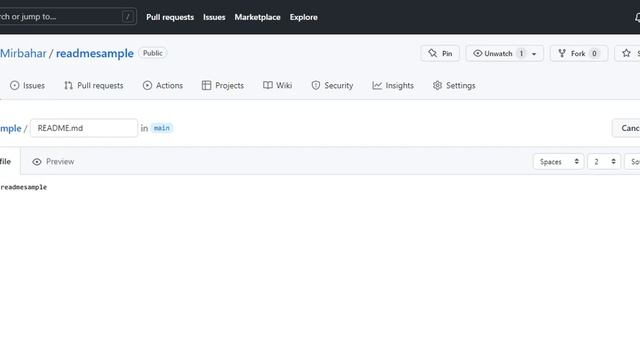
Task: Click the Settings gear icon
Action: 438,85
